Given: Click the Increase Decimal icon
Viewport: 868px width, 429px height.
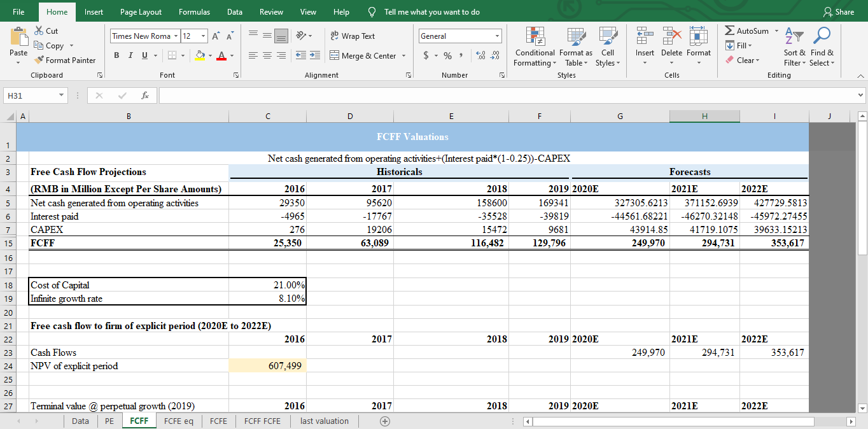Looking at the screenshot, I should pos(481,56).
